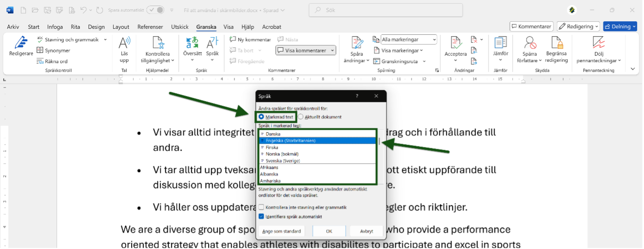Switch to the Infoga tab
Screen dimensions: 644x249
55,27
